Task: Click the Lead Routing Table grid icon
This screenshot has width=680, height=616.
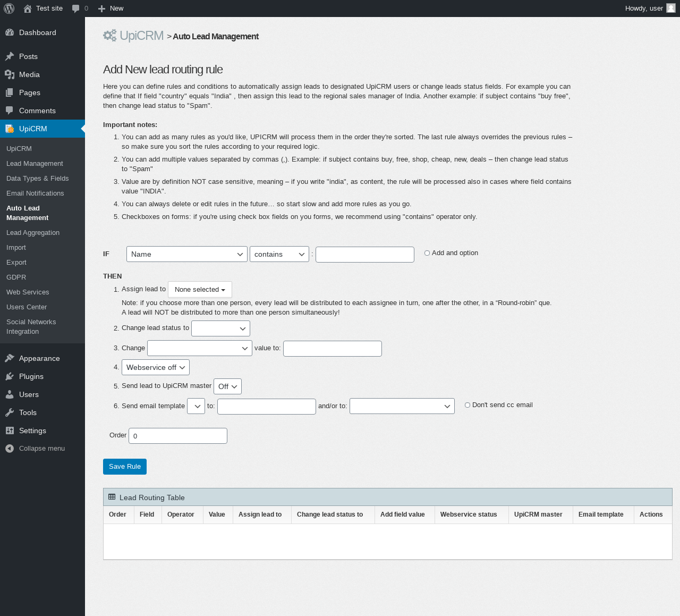Action: click(x=112, y=497)
